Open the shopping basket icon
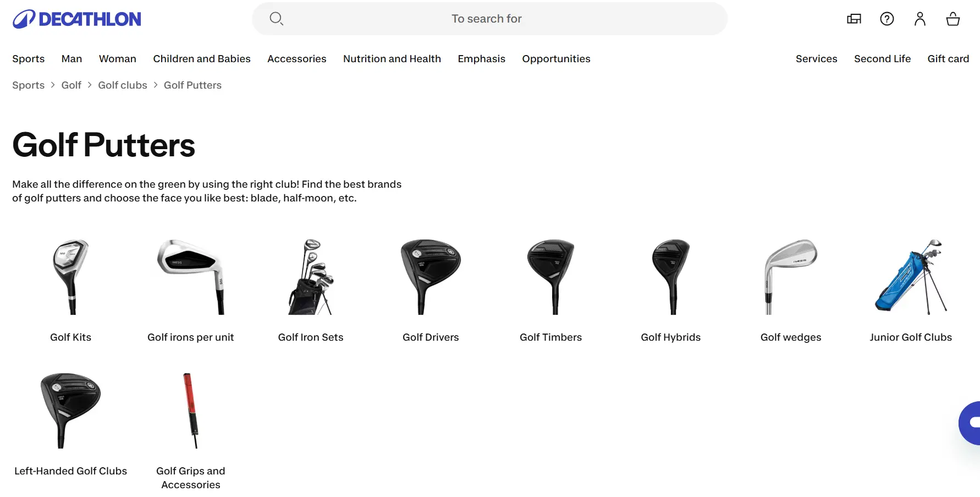This screenshot has width=980, height=497. [x=953, y=19]
